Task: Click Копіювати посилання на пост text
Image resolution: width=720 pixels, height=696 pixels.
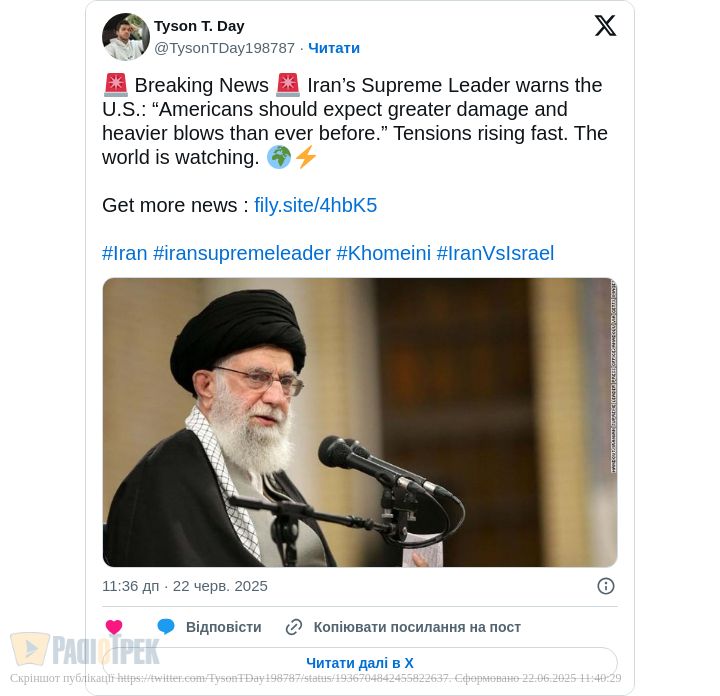Action: coord(417,627)
